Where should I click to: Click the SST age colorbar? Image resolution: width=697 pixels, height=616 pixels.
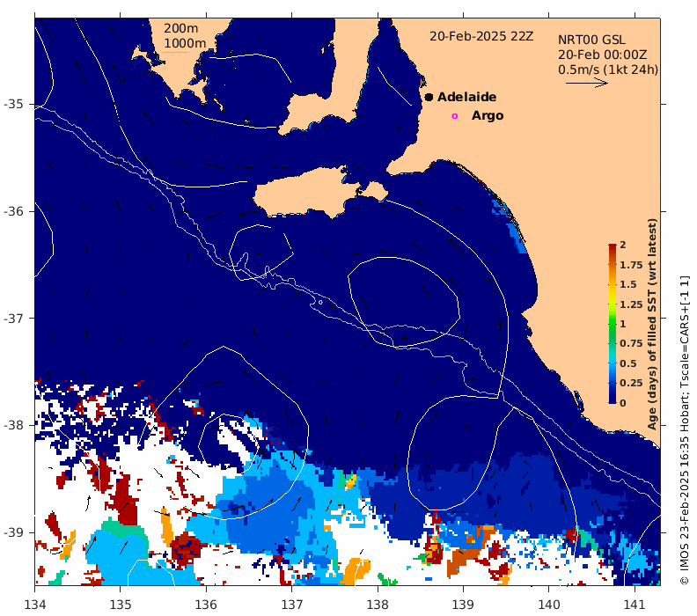[x=613, y=324]
